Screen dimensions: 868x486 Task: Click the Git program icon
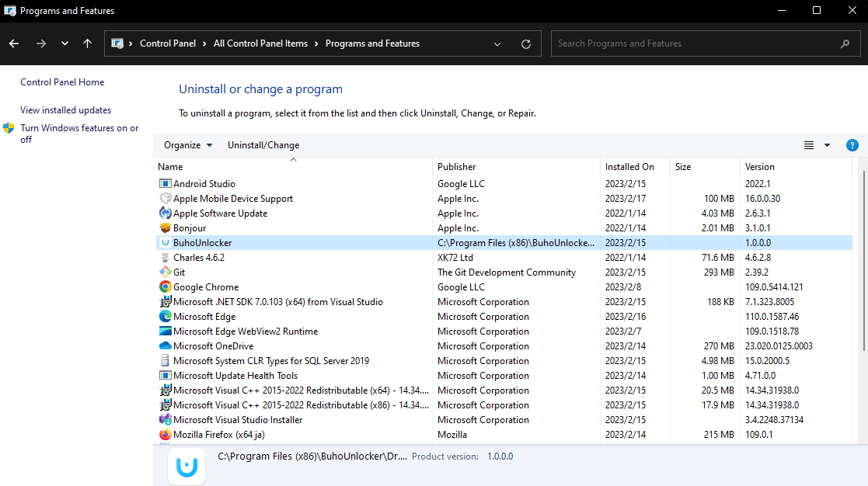[x=165, y=272]
